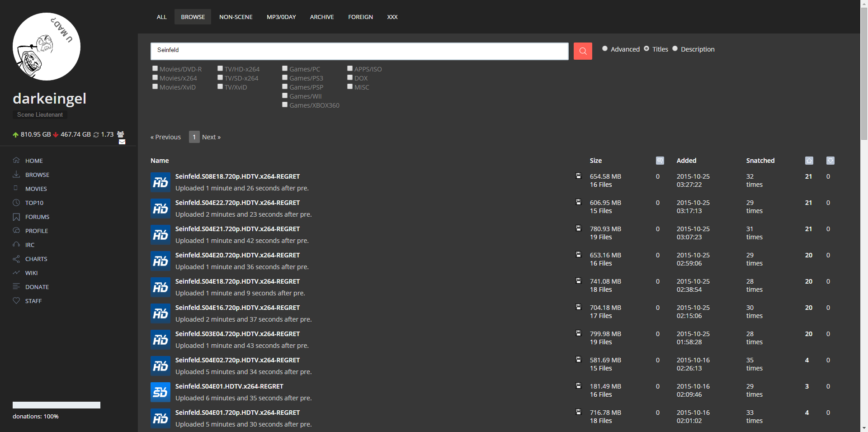Click in the Seinfeld search input field
The height and width of the screenshot is (432, 868).
point(359,51)
